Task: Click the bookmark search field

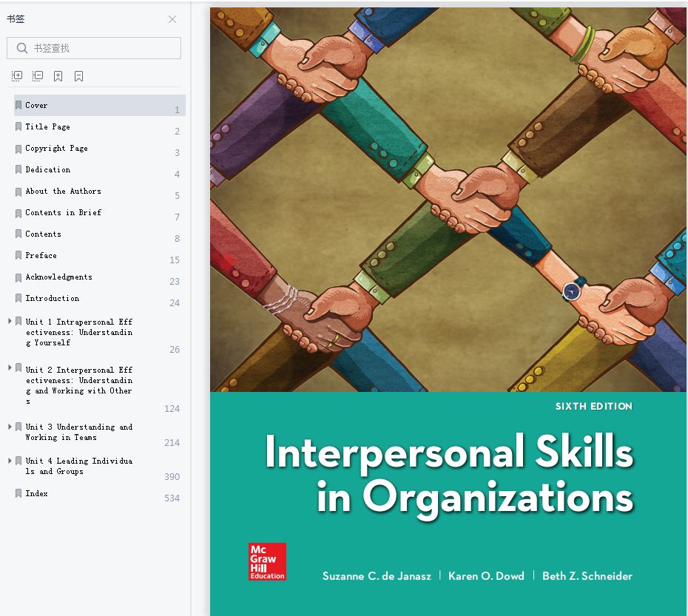Action: tap(94, 48)
